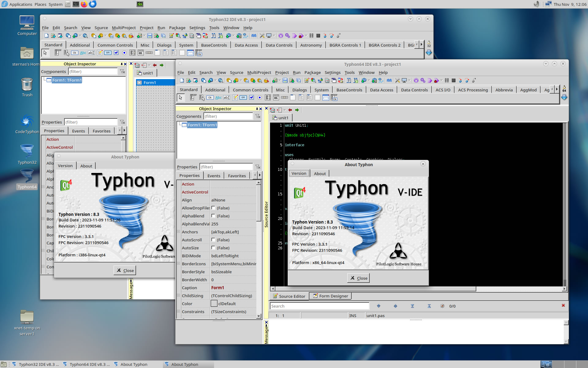588x368 pixels.
Task: Expand ChildSizing property in Typhon64 inspector
Action: pyautogui.click(x=178, y=295)
